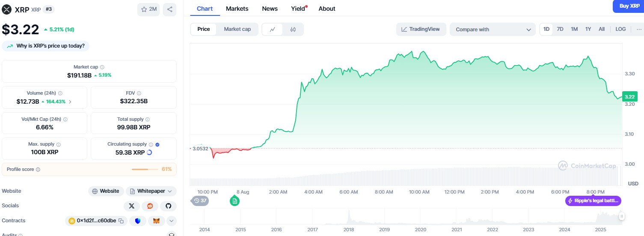Copy the contract address 0x1d2f...c60dbe

(x=121, y=221)
